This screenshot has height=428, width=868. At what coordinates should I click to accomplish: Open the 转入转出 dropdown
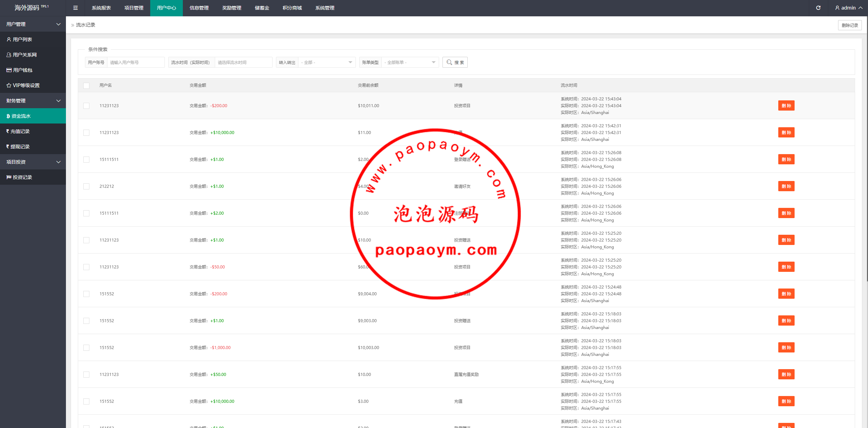click(327, 62)
